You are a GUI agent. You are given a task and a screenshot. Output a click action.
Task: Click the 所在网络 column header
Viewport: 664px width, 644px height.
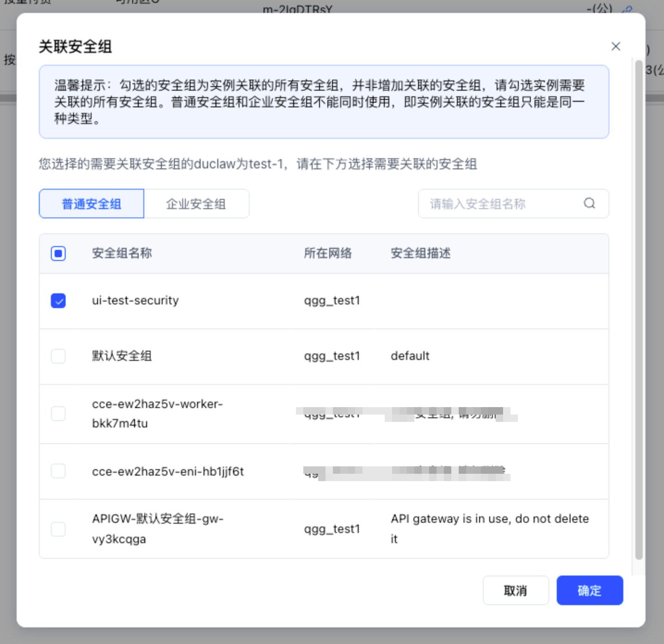tap(328, 253)
